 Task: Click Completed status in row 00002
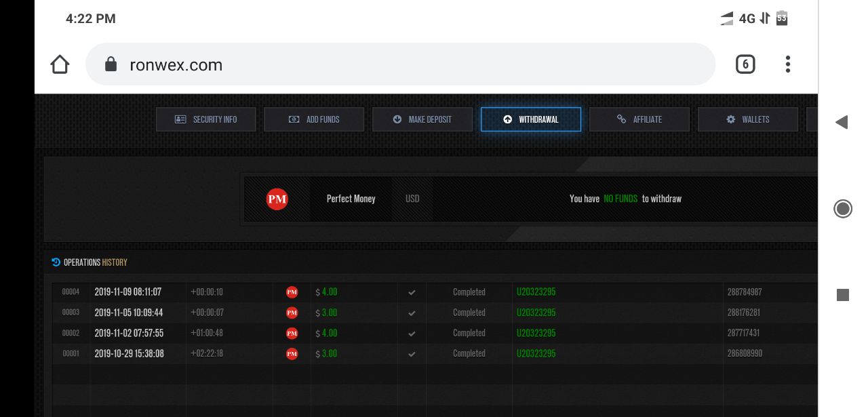click(x=469, y=333)
